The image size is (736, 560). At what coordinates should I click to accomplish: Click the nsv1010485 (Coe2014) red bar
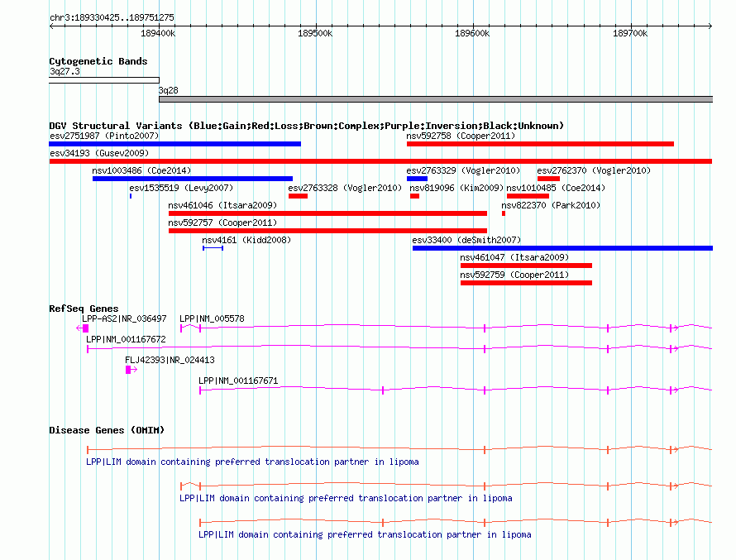click(x=528, y=196)
